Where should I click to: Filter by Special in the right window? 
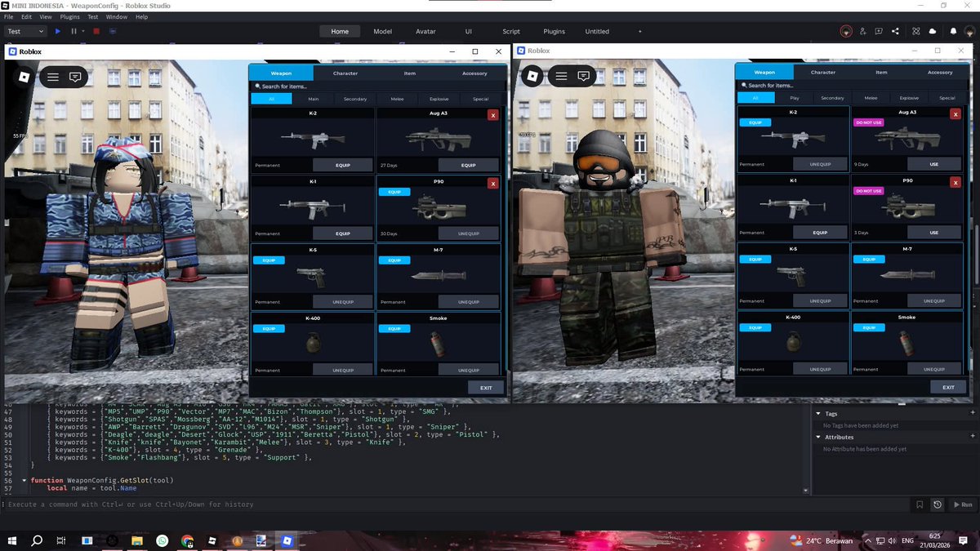947,98
